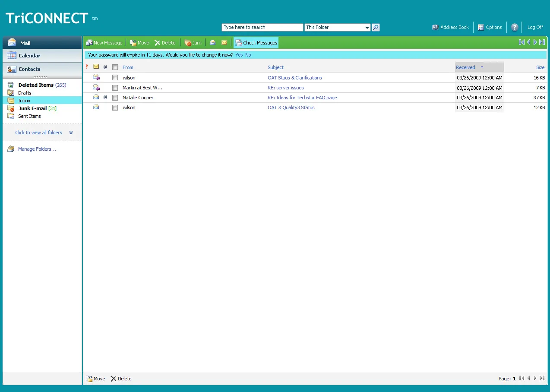The width and height of the screenshot is (550, 392).
Task: Open OAT Staus & Clarifications message
Action: point(295,78)
